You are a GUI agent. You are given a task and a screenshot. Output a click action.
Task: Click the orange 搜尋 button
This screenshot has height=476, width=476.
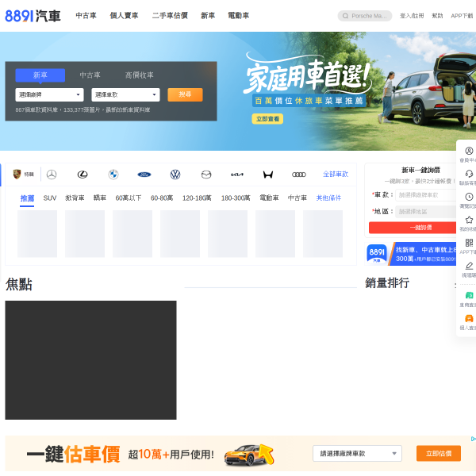point(185,94)
